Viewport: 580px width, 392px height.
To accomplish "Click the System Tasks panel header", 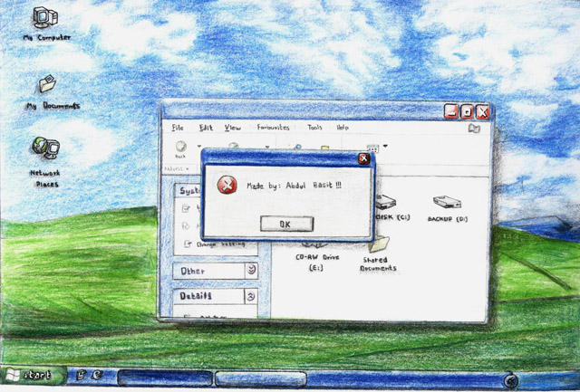I will pyautogui.click(x=188, y=191).
